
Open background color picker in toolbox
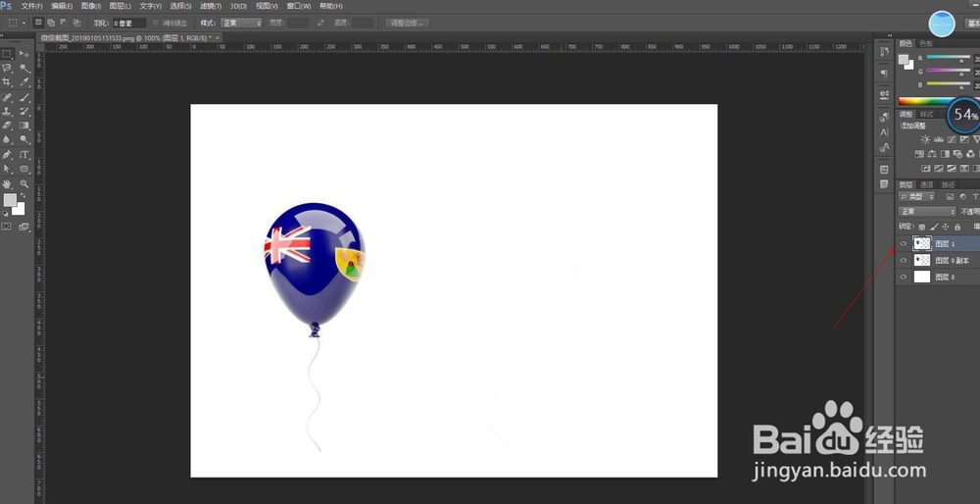click(x=21, y=211)
